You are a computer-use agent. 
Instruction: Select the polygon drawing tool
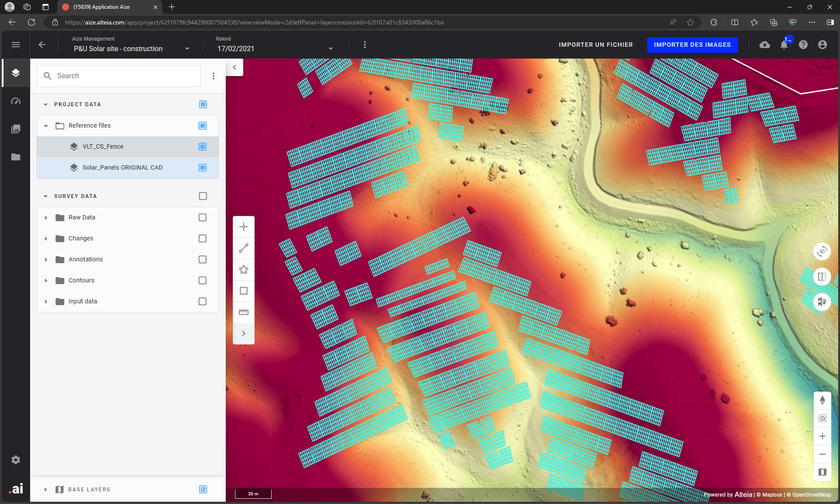[244, 270]
